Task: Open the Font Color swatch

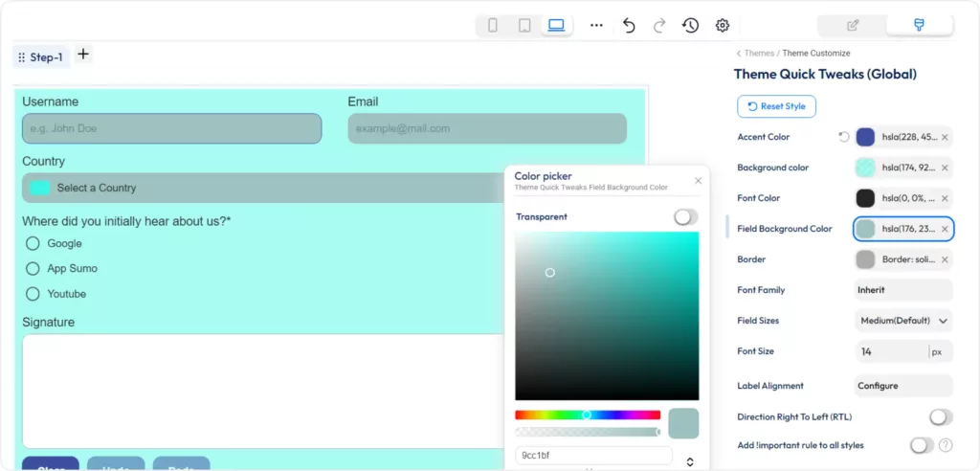Action: point(865,198)
